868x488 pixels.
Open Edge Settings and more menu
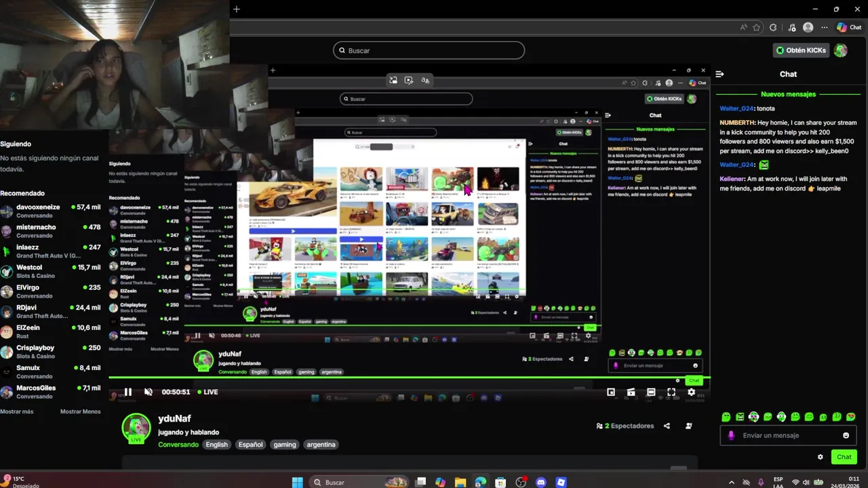tap(825, 28)
